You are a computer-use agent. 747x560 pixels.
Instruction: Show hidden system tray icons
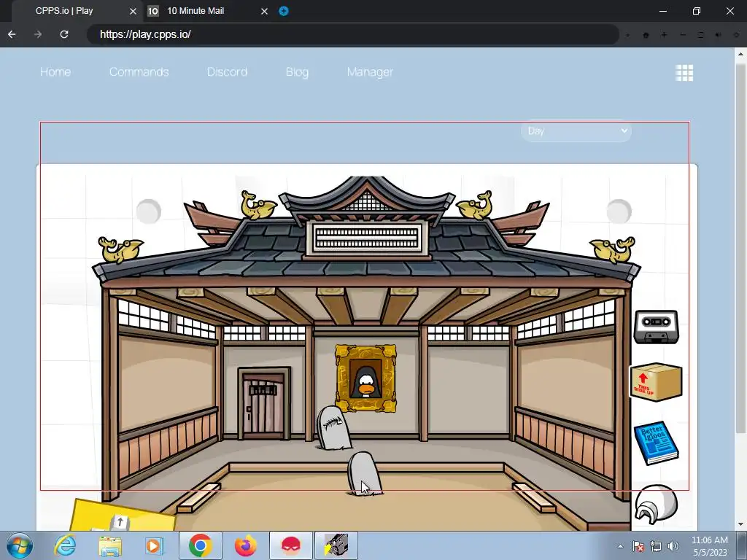[x=620, y=546]
